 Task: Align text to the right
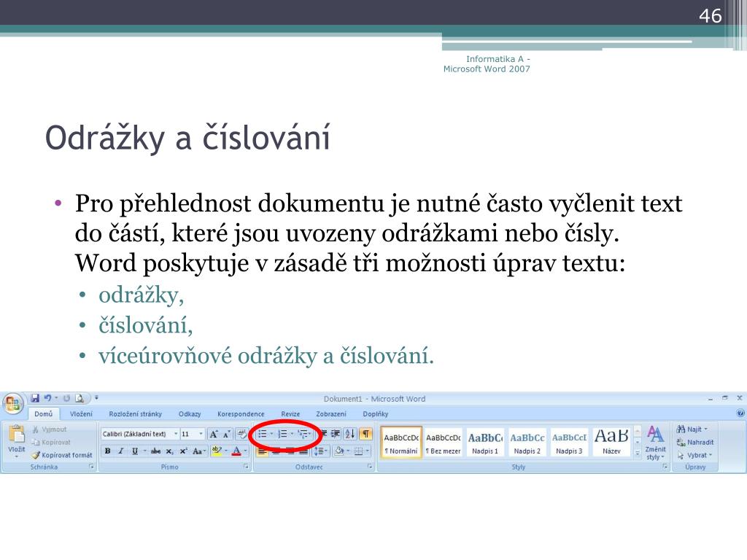[x=289, y=451]
